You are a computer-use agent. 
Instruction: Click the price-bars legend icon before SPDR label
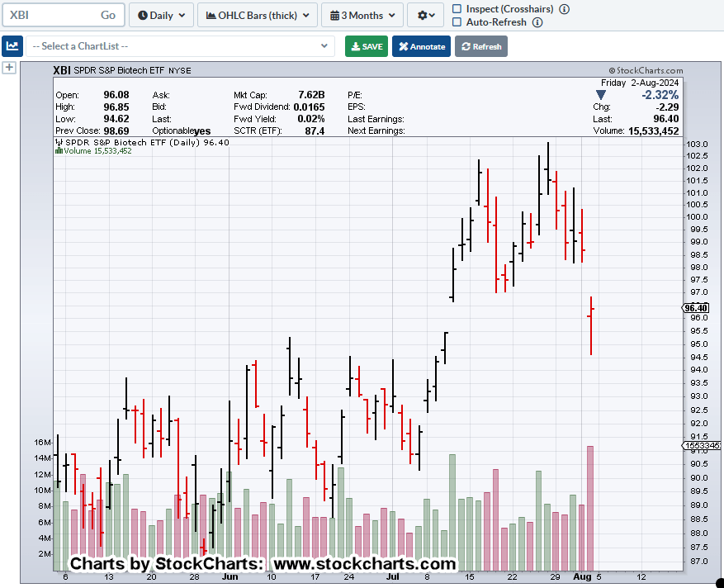59,142
